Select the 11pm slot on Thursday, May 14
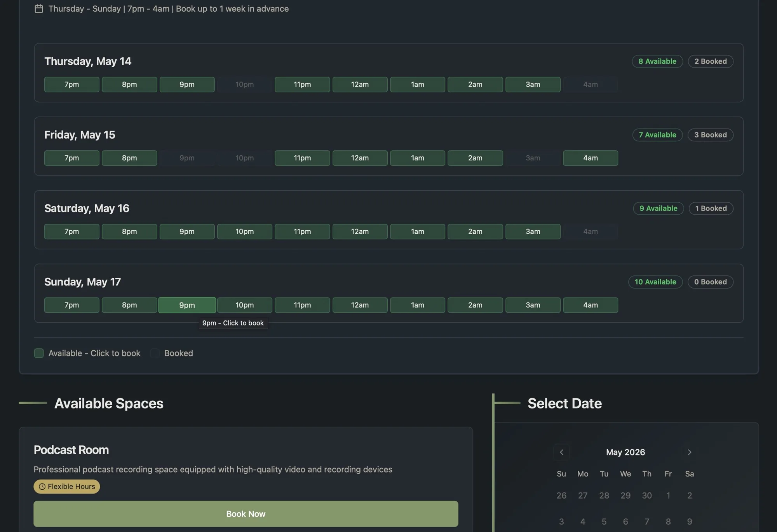The image size is (777, 532). pyautogui.click(x=302, y=84)
